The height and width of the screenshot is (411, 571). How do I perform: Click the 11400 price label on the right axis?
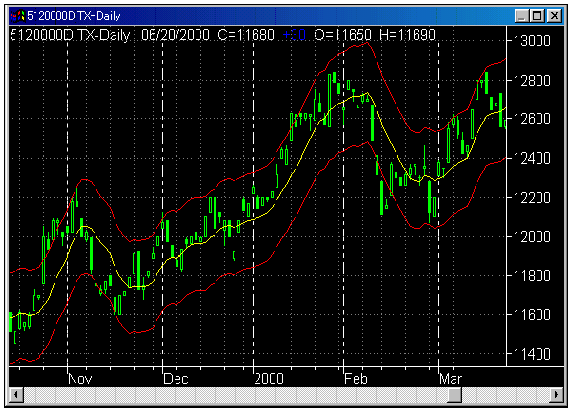(x=532, y=354)
